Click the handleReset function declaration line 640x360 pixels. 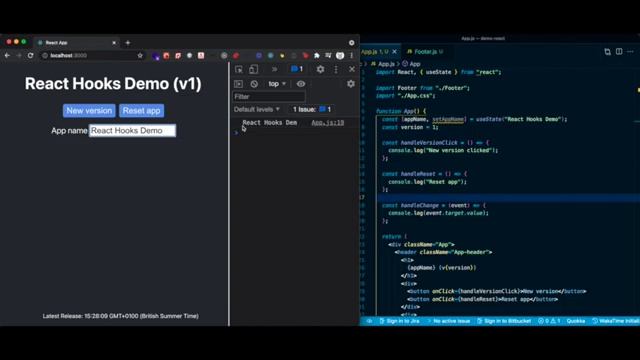click(424, 174)
